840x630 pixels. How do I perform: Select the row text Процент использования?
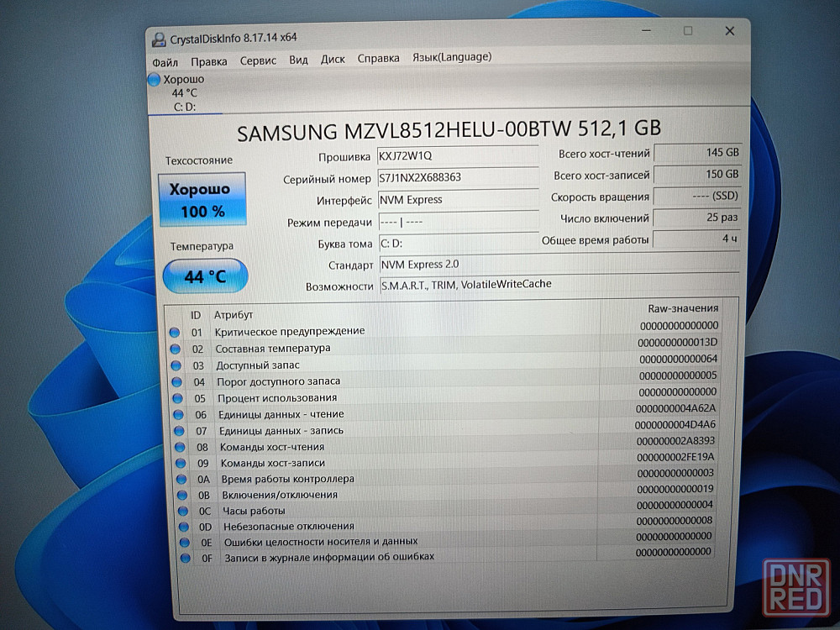[277, 398]
